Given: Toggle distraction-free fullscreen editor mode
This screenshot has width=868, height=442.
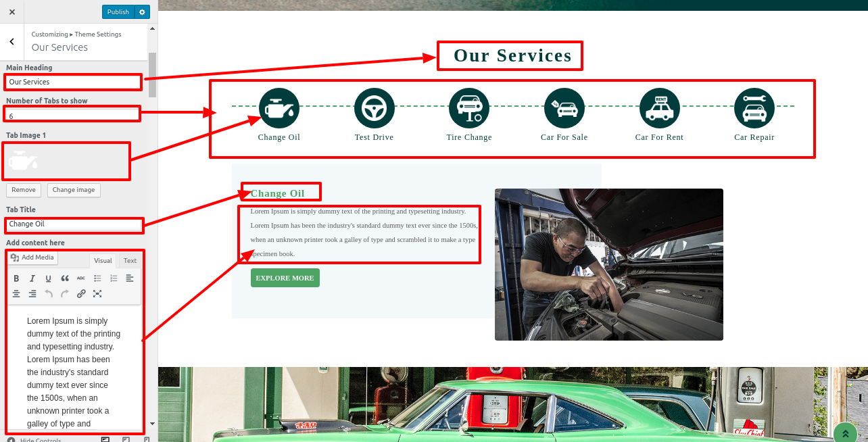Looking at the screenshot, I should coord(97,294).
